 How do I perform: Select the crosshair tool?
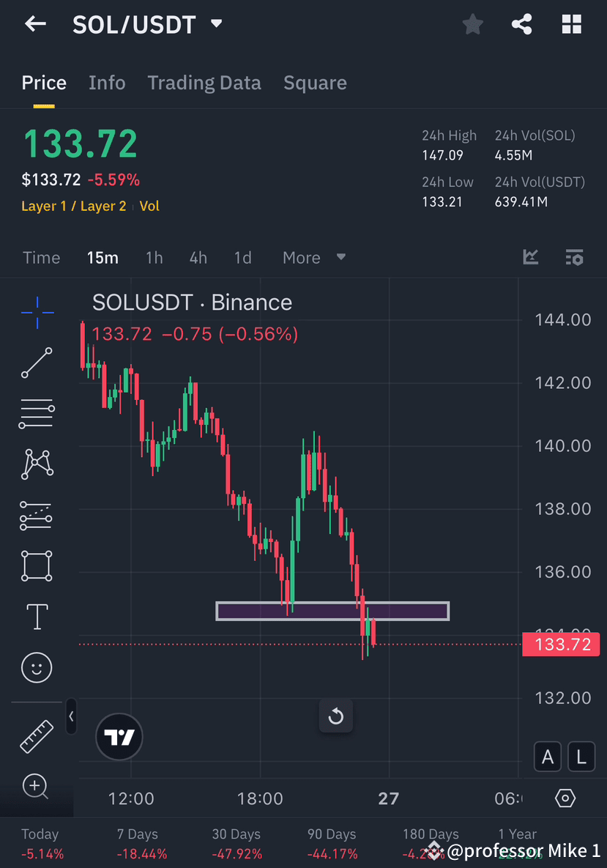37,312
